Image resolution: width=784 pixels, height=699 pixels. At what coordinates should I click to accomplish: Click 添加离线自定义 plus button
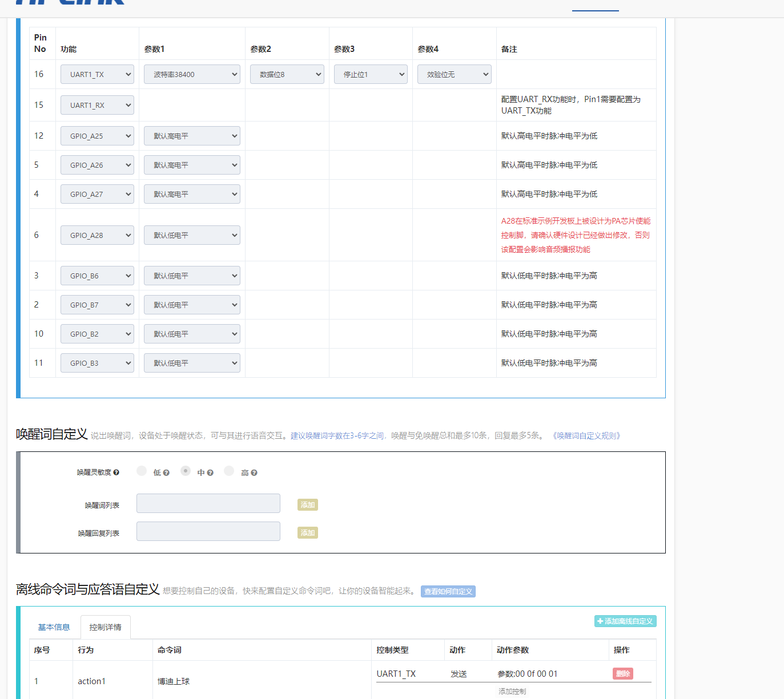625,621
